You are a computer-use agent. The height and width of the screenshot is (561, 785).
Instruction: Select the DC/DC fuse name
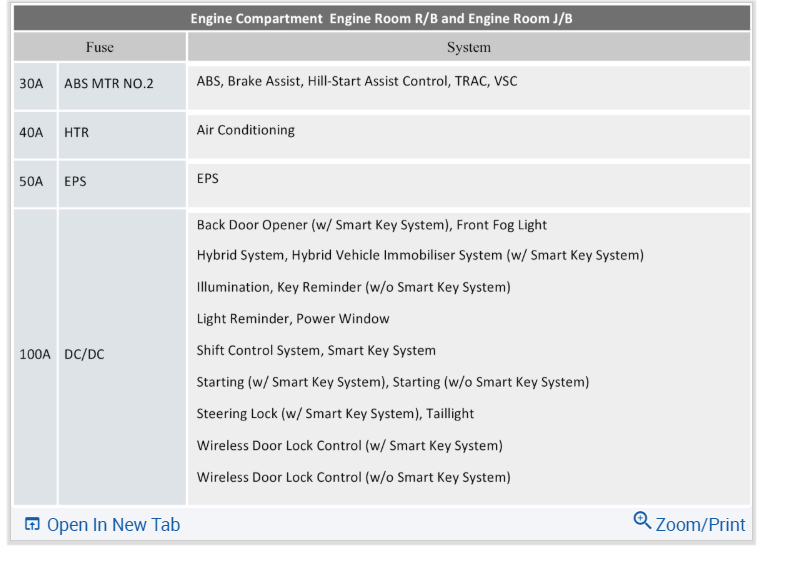pos(84,355)
